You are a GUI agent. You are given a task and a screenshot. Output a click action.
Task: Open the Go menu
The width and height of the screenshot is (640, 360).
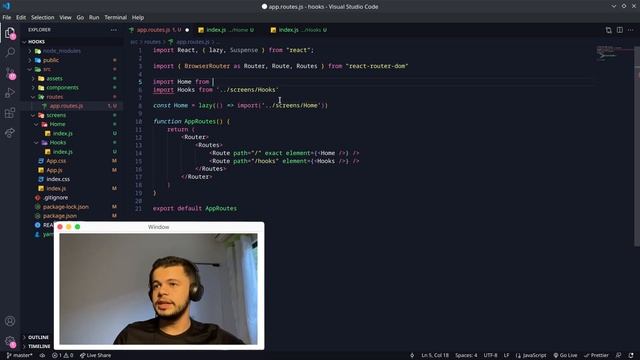(x=80, y=18)
